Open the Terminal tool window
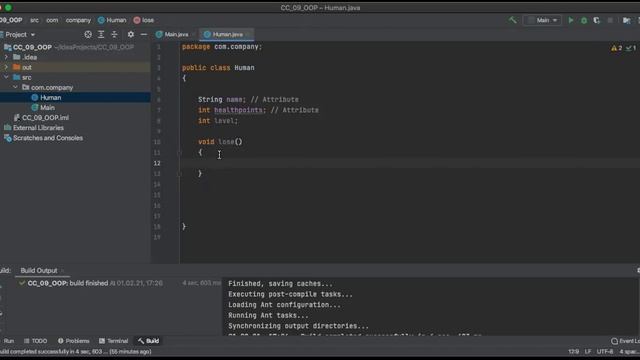The height and width of the screenshot is (360, 640). point(113,341)
